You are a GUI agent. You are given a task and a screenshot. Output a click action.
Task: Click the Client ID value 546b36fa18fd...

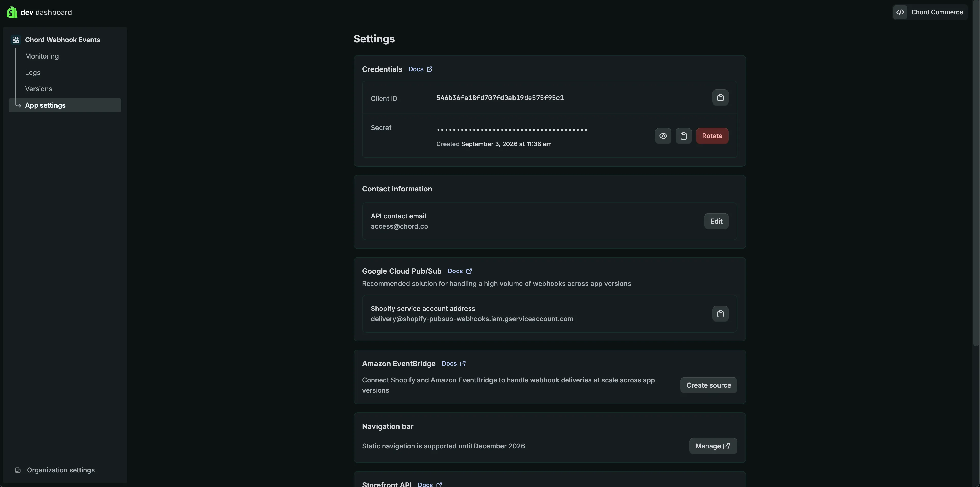coord(499,98)
